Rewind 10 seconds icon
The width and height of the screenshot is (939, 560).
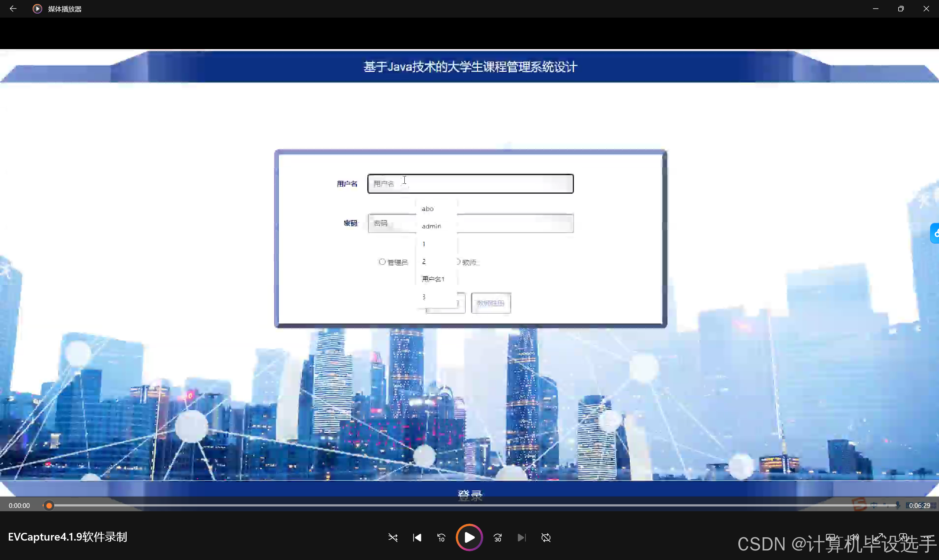tap(441, 537)
